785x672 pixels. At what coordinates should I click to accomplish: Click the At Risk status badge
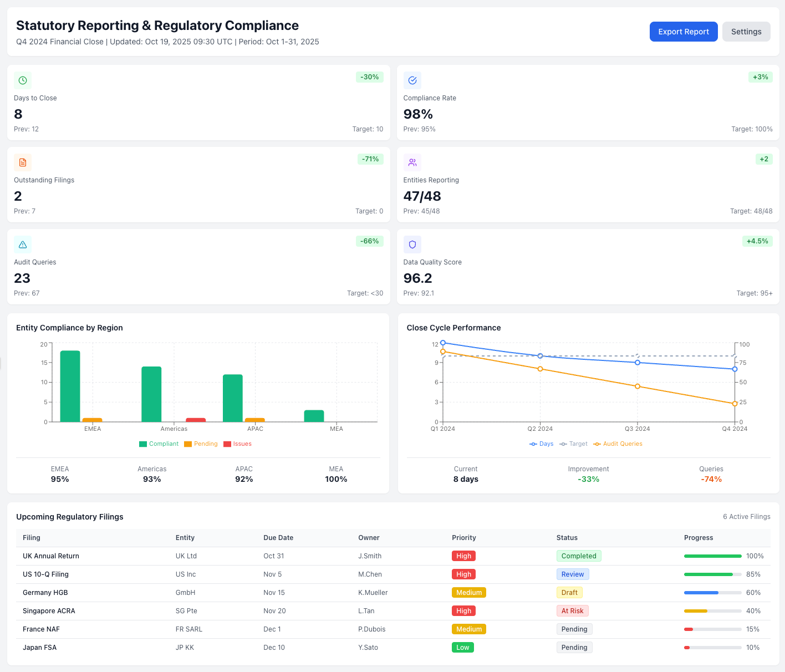573,611
